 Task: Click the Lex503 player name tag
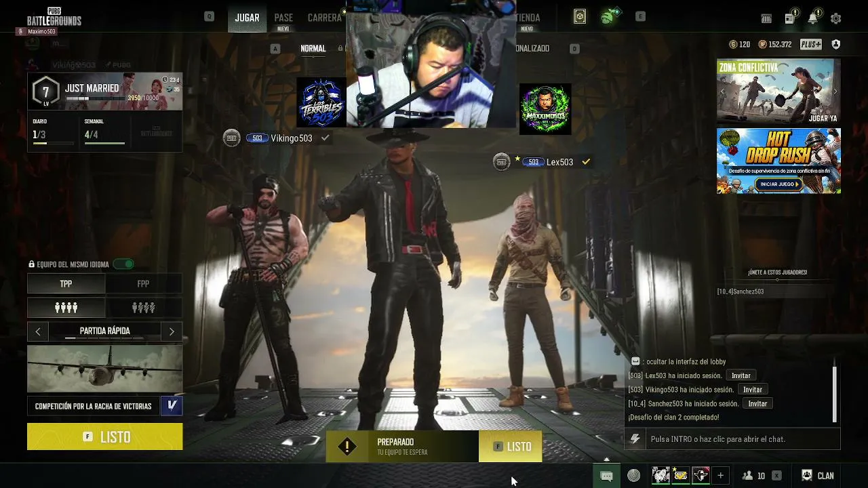click(560, 162)
